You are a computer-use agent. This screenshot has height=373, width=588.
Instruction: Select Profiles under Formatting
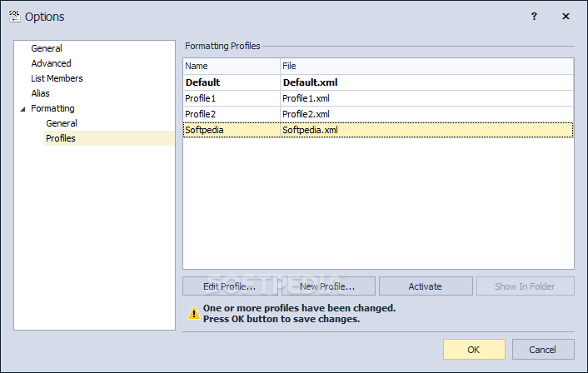(x=61, y=138)
